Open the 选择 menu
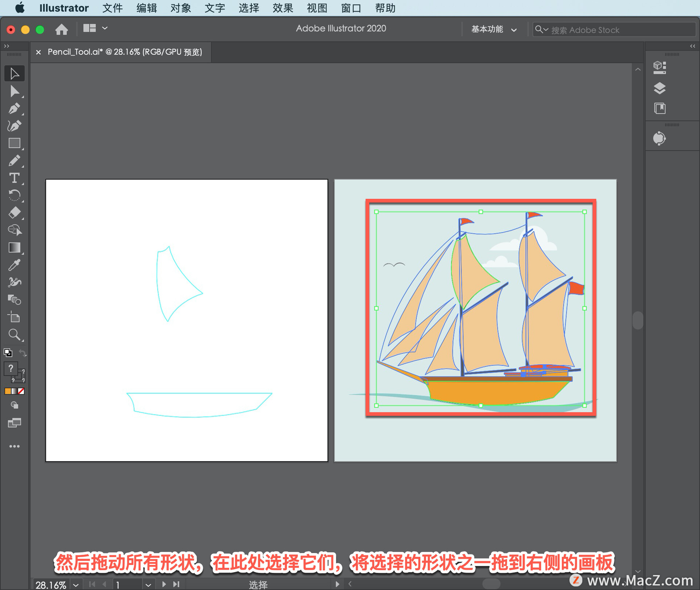Viewport: 700px width, 590px height. [x=249, y=8]
